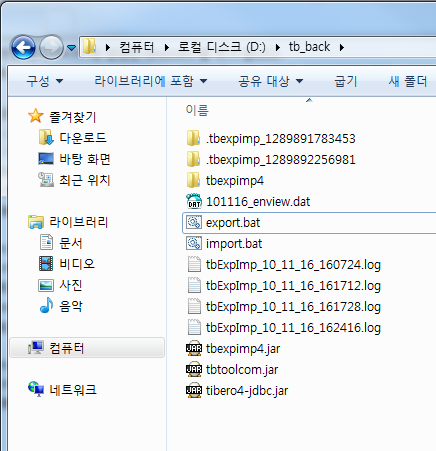
Task: Click icon of tbExpImp_10_11_16_160724.log
Action: click(194, 264)
